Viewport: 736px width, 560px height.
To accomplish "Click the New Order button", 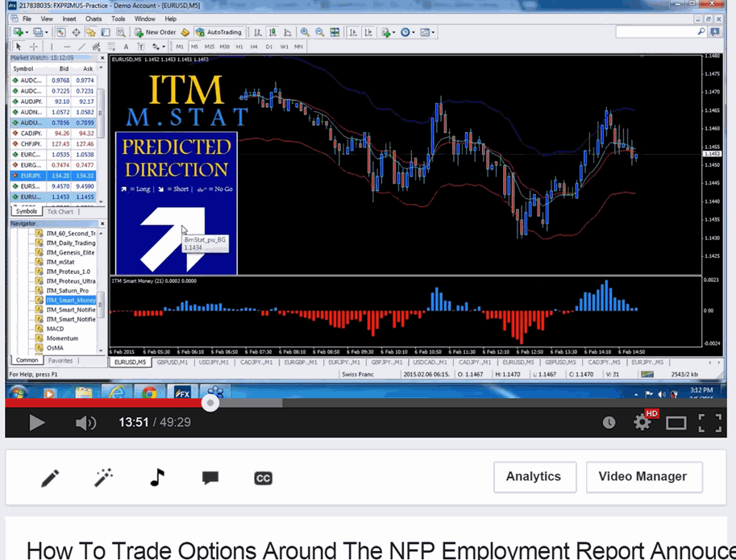I will [156, 32].
